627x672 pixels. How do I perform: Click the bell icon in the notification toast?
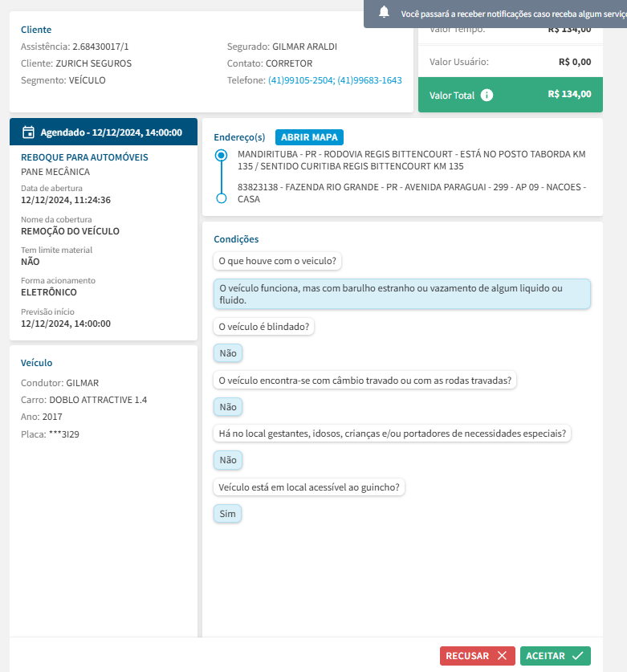click(x=385, y=12)
